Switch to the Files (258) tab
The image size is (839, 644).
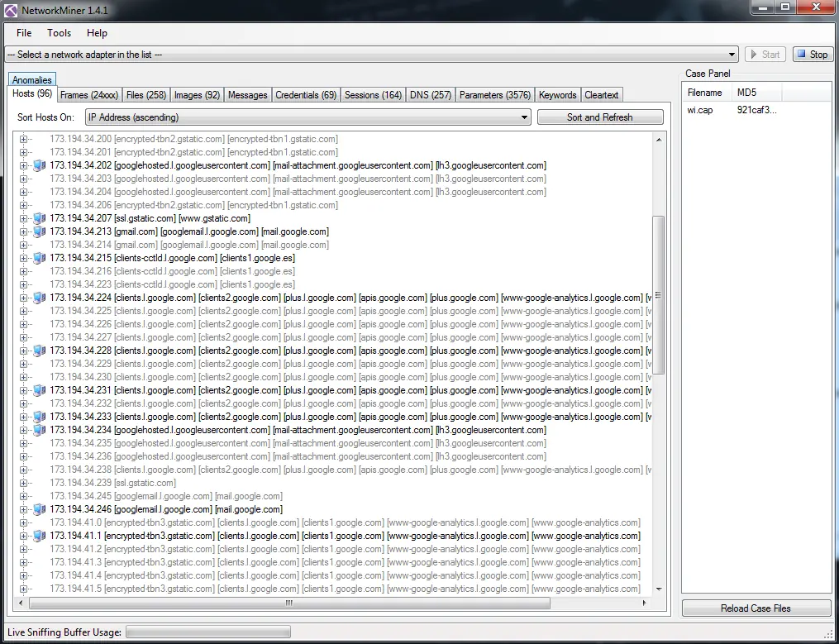point(146,95)
